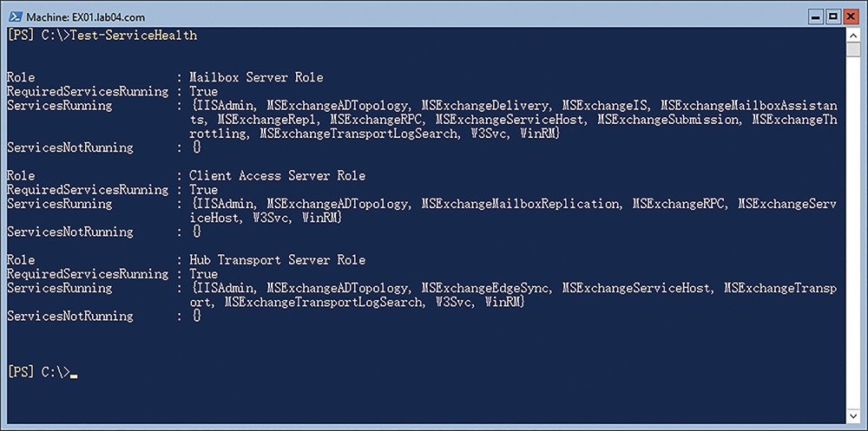868x431 pixels.
Task: Click the MSExchangeIS service name
Action: click(604, 105)
